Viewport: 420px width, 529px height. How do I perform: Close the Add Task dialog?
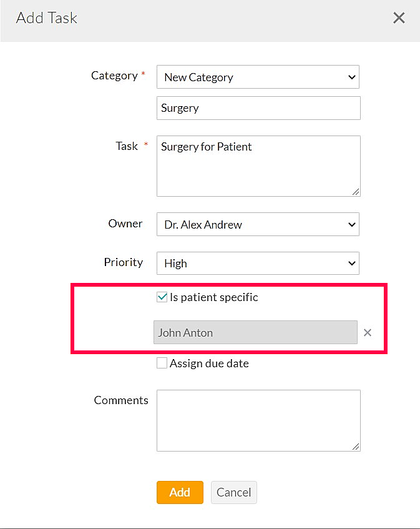pyautogui.click(x=399, y=17)
